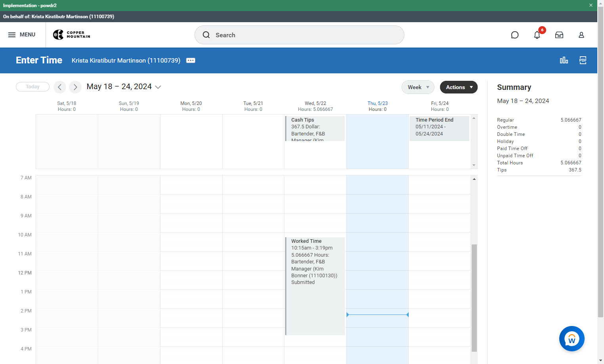
Task: Select the Fri, 5/24 day header
Action: [x=440, y=106]
